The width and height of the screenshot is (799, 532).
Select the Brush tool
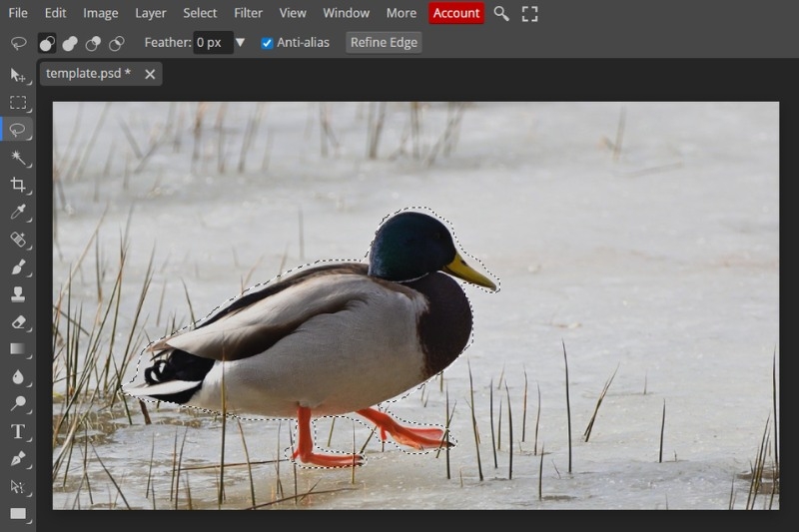click(18, 266)
